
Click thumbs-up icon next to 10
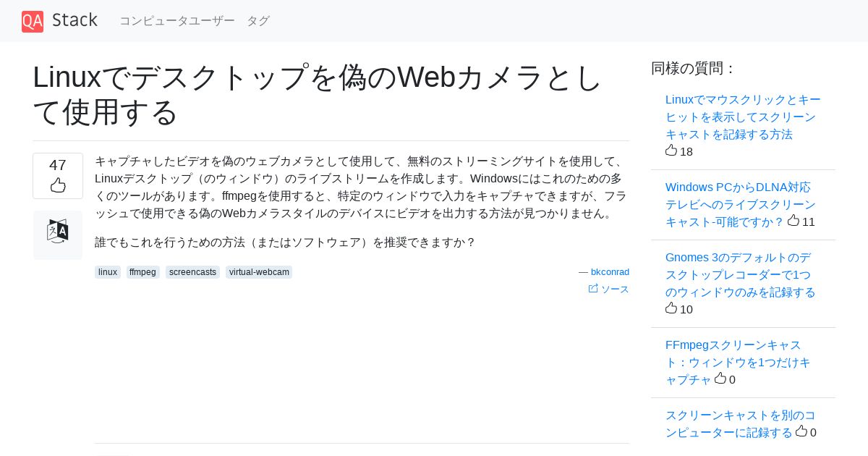click(671, 308)
